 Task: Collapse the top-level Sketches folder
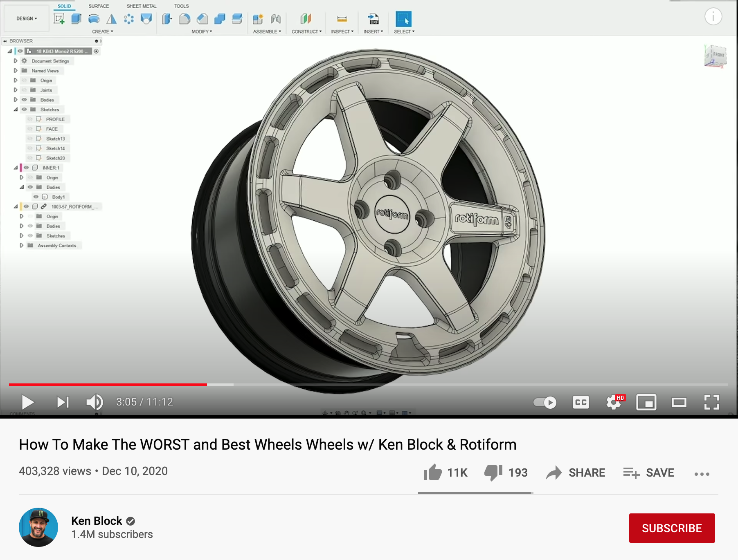click(16, 110)
